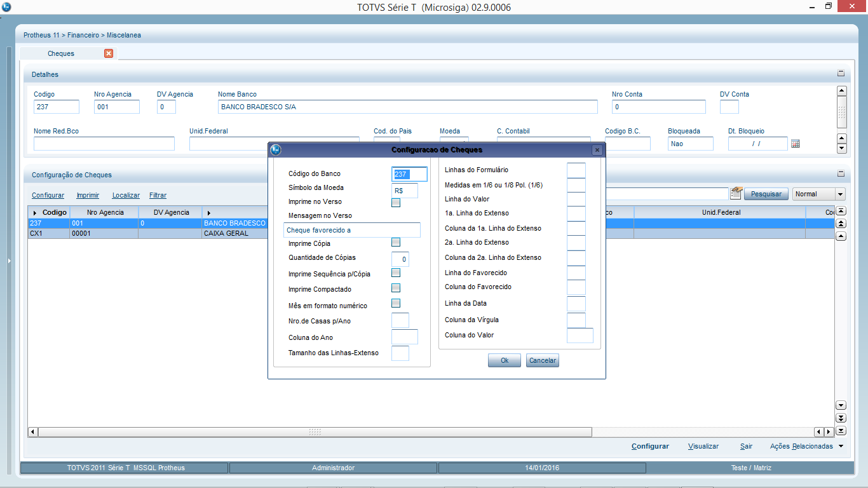The image size is (868, 488).
Task: Click Linhas do Formulário field
Action: point(576,170)
